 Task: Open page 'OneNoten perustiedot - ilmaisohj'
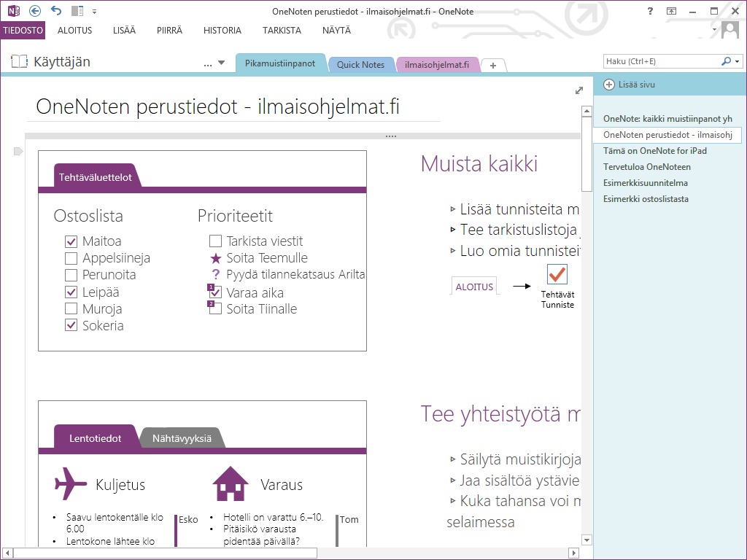(667, 135)
